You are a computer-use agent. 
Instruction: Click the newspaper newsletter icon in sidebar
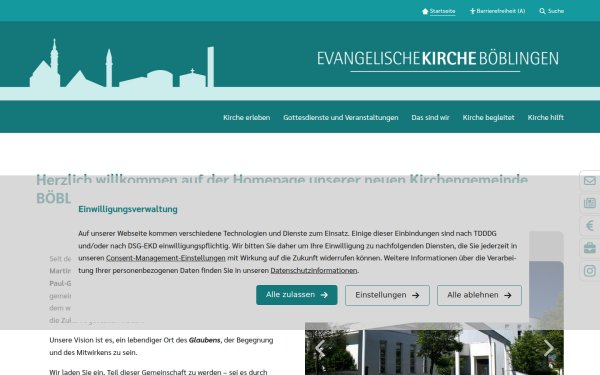point(590,203)
